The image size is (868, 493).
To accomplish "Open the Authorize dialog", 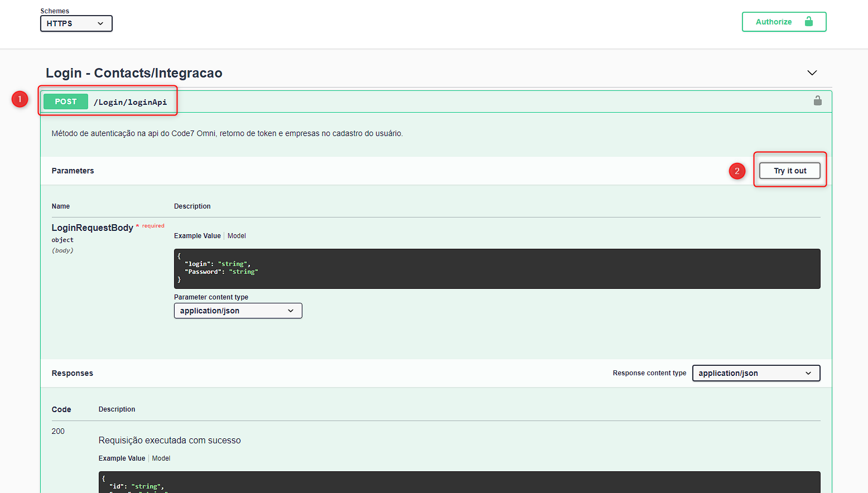I will point(784,22).
